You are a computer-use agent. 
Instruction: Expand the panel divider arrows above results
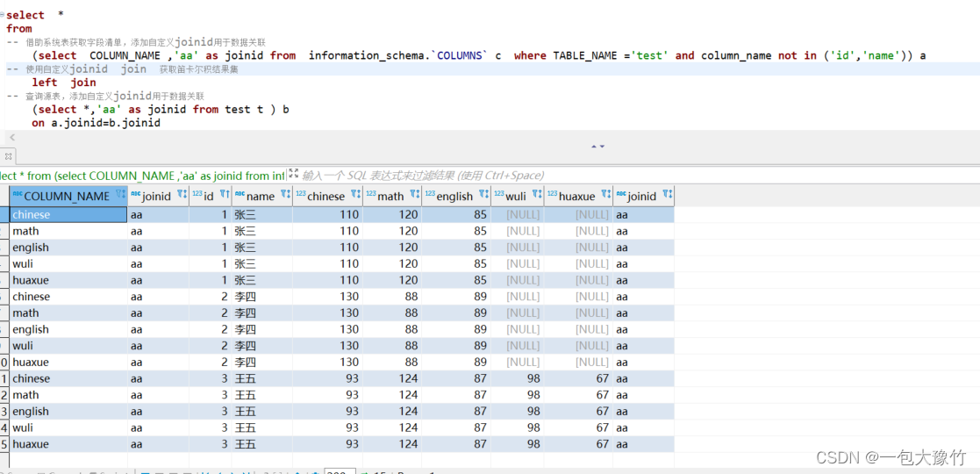point(598,147)
